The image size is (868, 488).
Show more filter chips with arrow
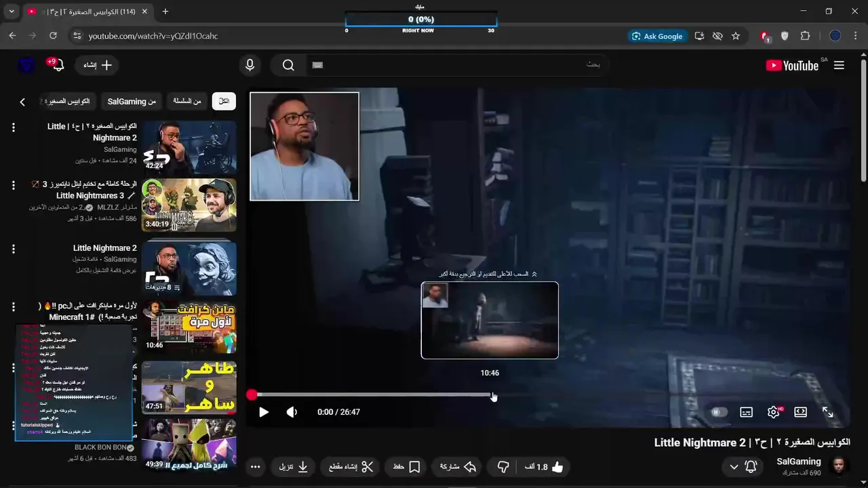[x=22, y=102]
